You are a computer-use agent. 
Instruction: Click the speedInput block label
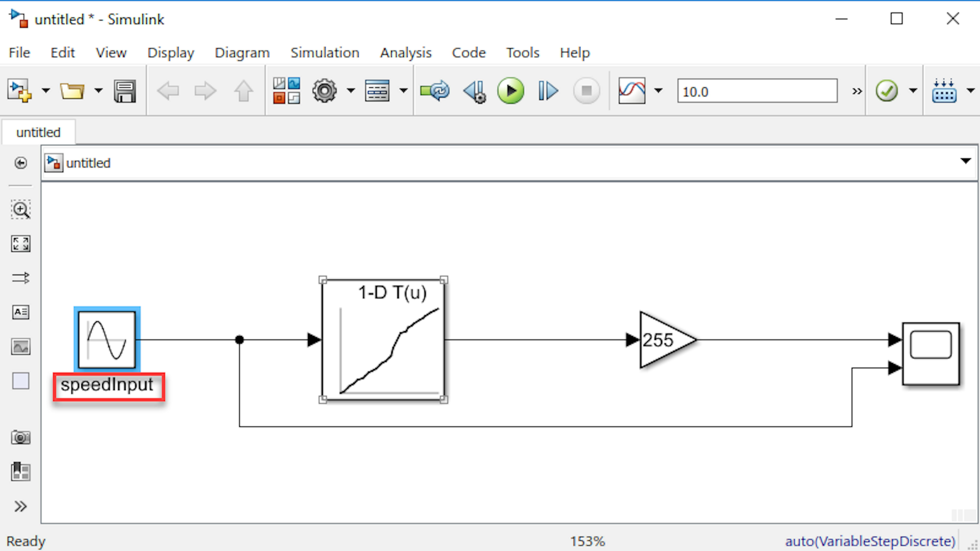tap(107, 385)
